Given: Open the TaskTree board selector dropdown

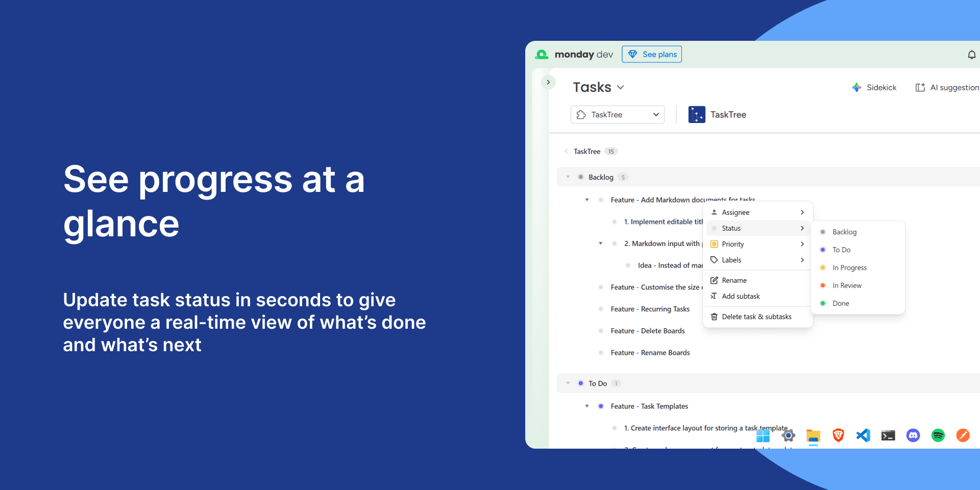Looking at the screenshot, I should tap(656, 114).
